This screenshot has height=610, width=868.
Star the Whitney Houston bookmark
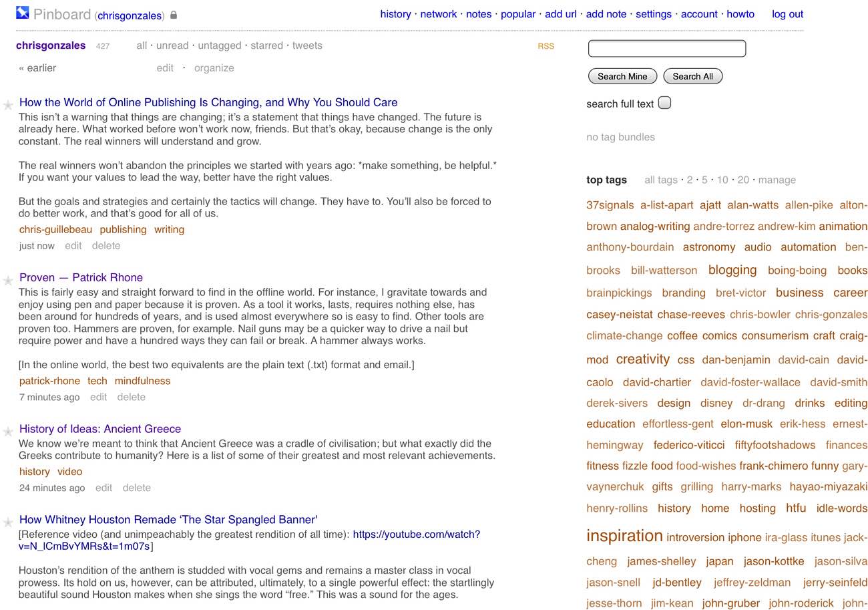coord(8,522)
